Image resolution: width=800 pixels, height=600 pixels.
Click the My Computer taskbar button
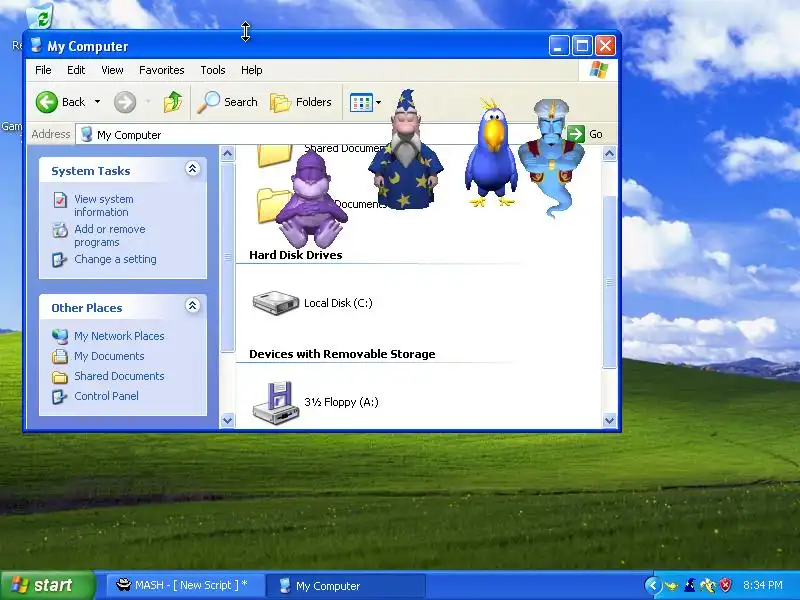pyautogui.click(x=346, y=585)
